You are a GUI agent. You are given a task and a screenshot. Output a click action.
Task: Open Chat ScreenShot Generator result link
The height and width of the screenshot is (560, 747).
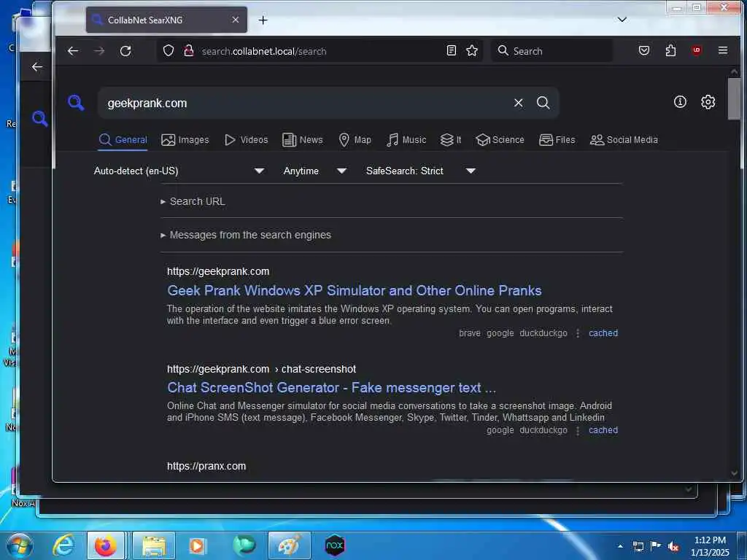pos(332,388)
